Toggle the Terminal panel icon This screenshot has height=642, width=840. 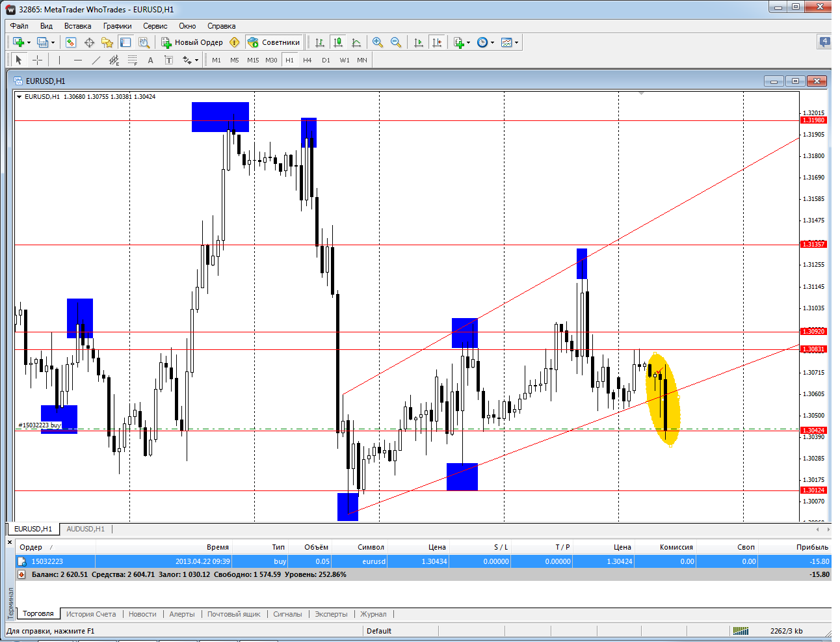pos(125,42)
